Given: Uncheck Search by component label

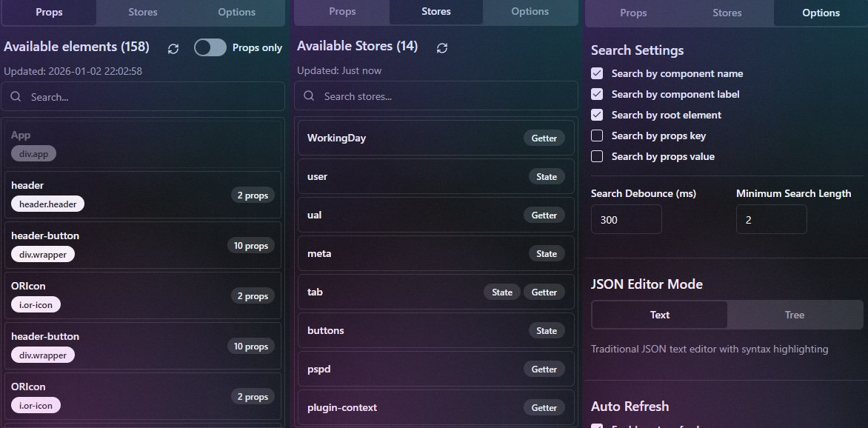Looking at the screenshot, I should [x=597, y=94].
